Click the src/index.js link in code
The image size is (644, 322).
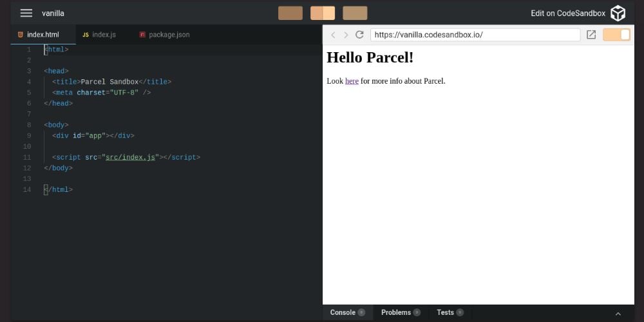point(130,157)
